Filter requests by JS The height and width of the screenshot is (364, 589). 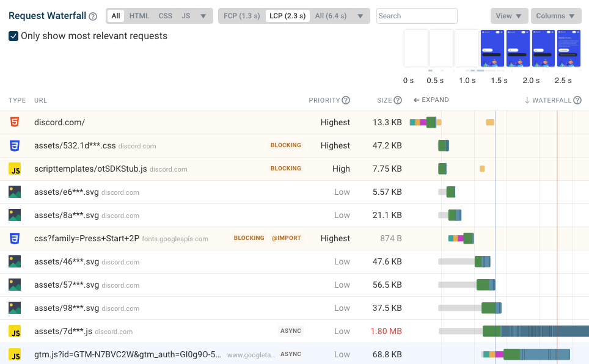(186, 16)
